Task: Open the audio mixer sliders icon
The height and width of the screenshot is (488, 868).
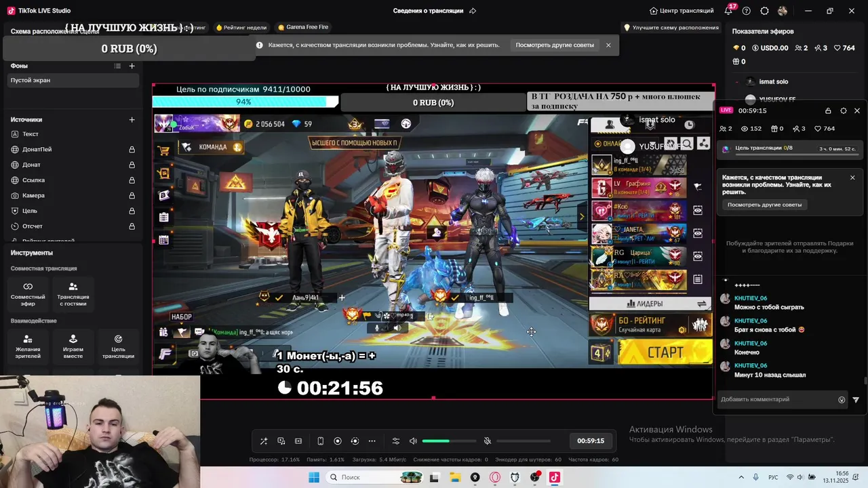Action: 396,441
